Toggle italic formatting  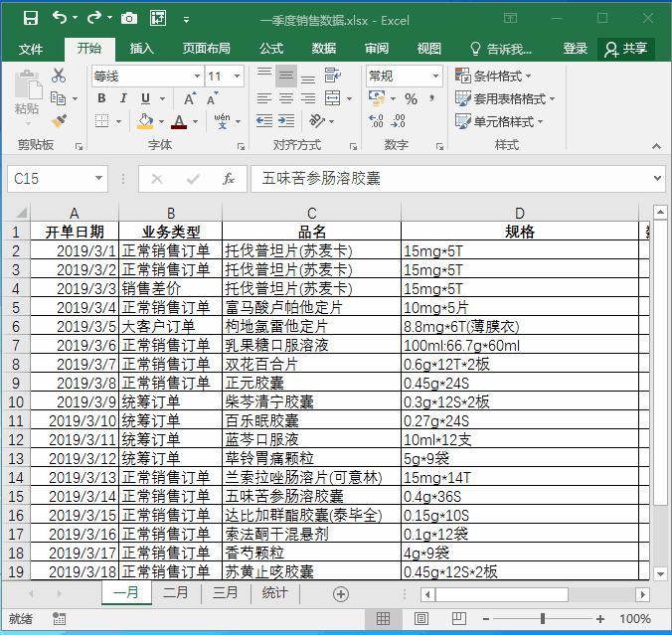124,98
